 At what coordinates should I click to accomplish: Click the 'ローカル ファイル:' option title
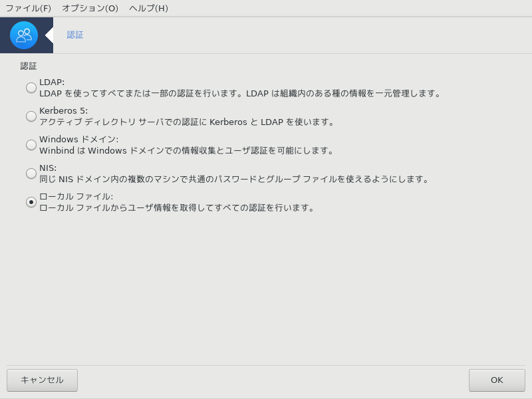coord(76,196)
